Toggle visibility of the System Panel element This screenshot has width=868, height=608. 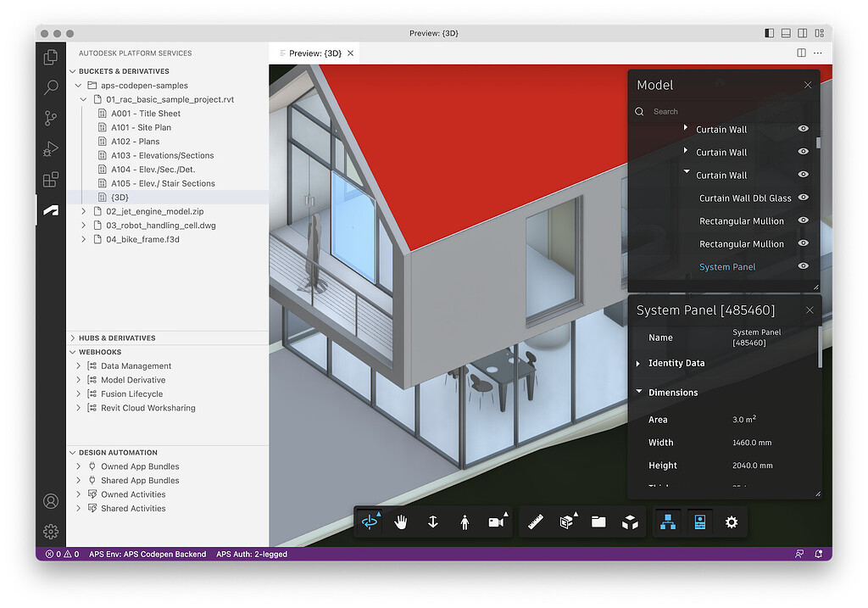point(803,266)
